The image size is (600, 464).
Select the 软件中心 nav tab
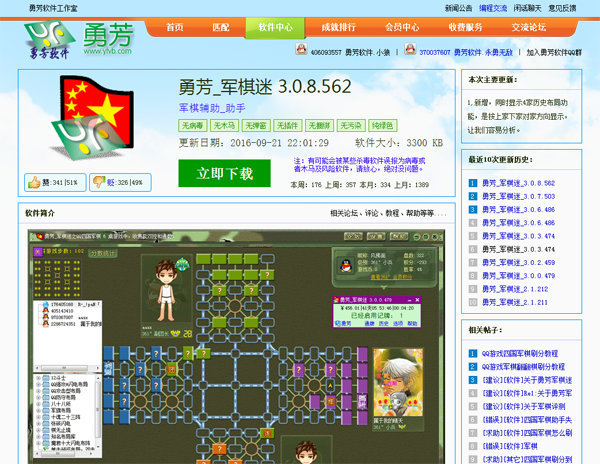pos(275,28)
